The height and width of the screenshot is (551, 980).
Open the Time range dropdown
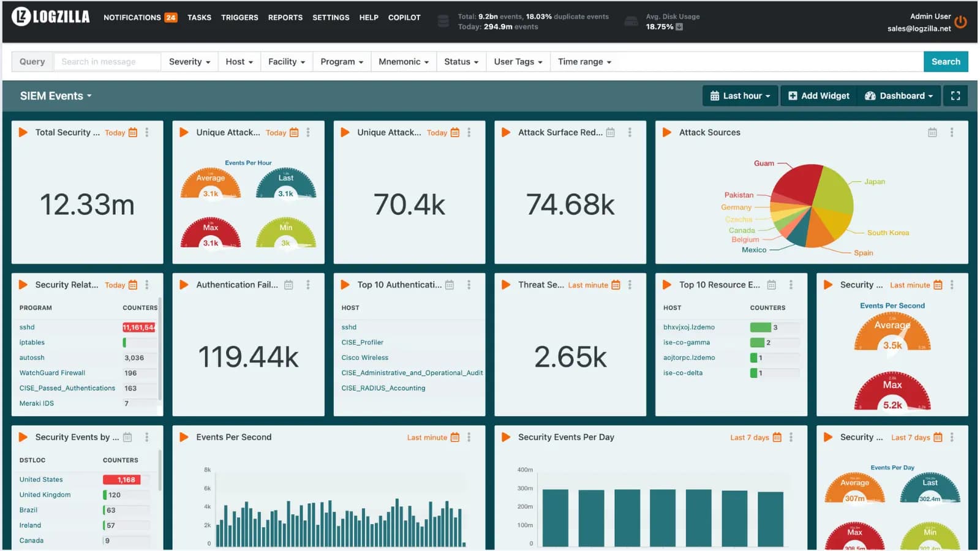(x=583, y=61)
